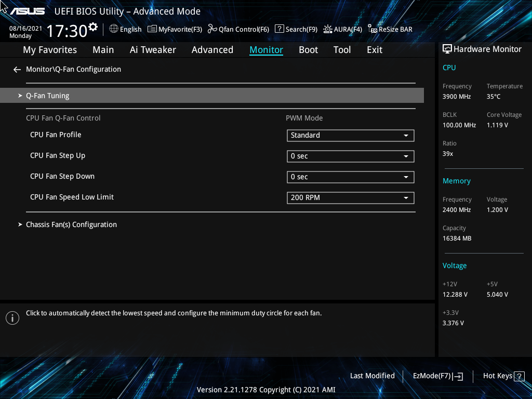Switch to the Main tab
This screenshot has height=399, width=532.
tap(103, 50)
